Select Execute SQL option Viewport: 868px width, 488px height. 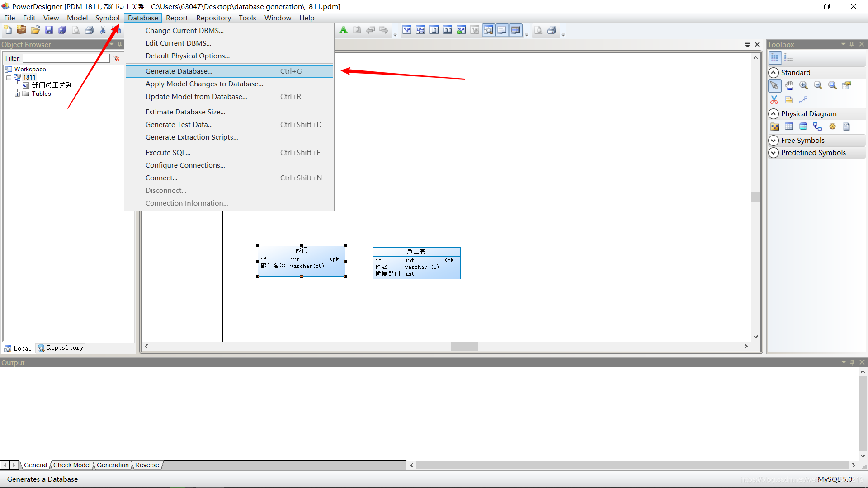pos(168,152)
